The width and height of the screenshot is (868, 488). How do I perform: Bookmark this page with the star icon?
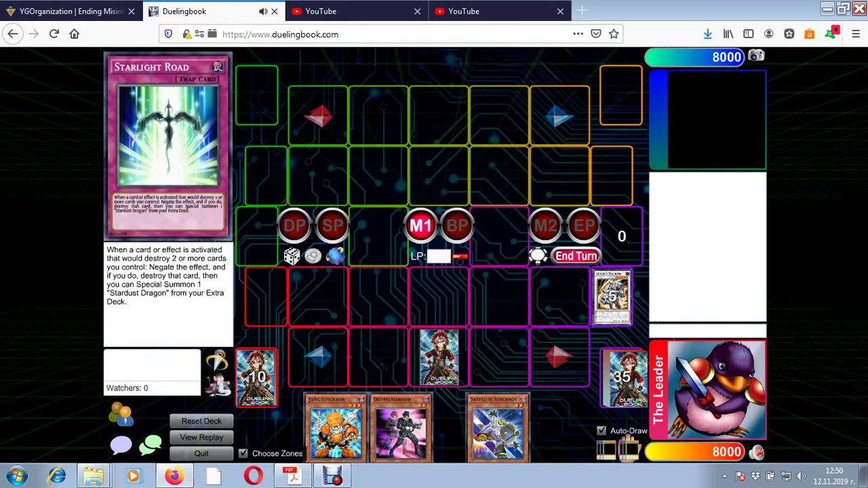pyautogui.click(x=614, y=34)
